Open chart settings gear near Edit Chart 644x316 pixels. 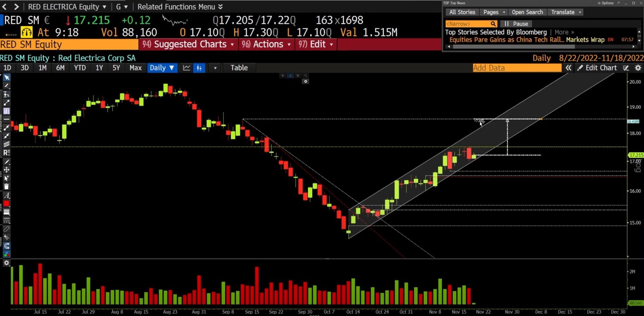click(638, 68)
